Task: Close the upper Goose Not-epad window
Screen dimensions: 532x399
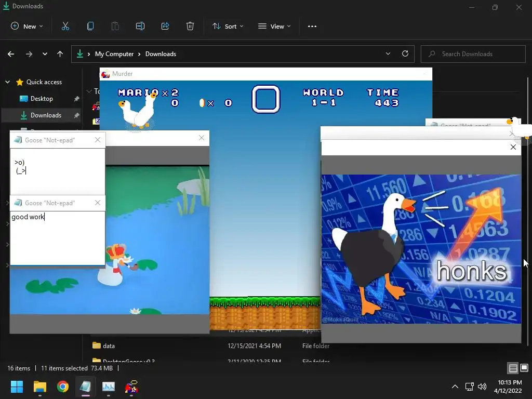Action: point(97,140)
